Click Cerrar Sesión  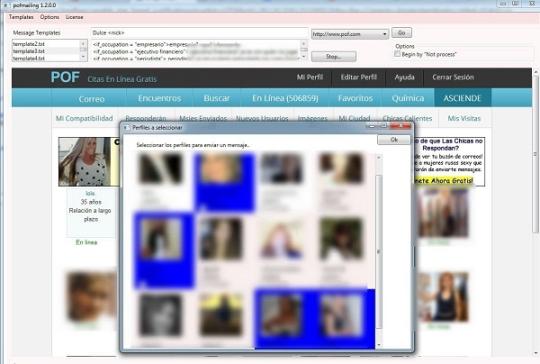click(x=453, y=77)
